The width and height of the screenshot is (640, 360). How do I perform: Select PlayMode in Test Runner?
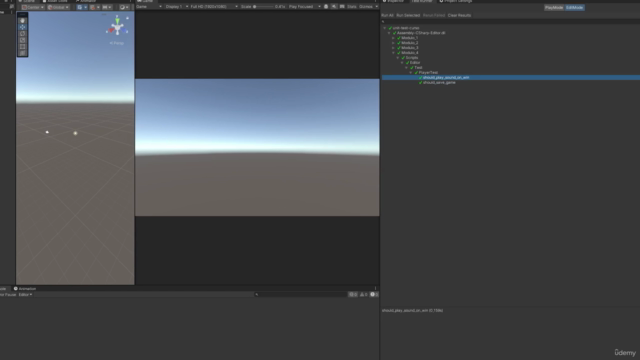click(554, 8)
